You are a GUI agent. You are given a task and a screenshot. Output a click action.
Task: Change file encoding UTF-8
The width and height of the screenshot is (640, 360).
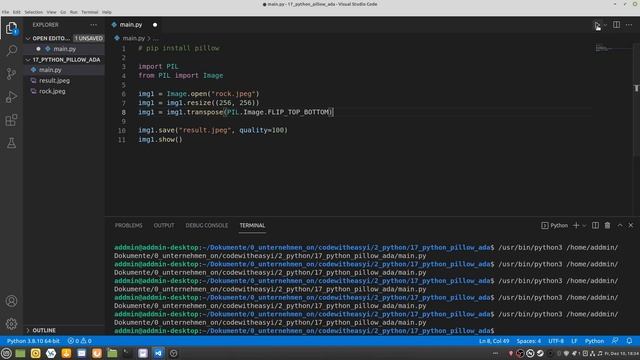pyautogui.click(x=556, y=341)
